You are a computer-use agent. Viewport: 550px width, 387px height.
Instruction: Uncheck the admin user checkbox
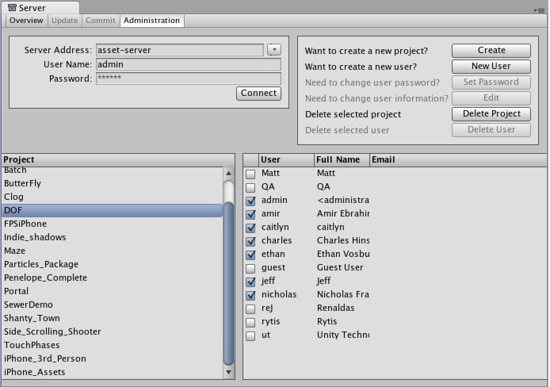(x=250, y=201)
